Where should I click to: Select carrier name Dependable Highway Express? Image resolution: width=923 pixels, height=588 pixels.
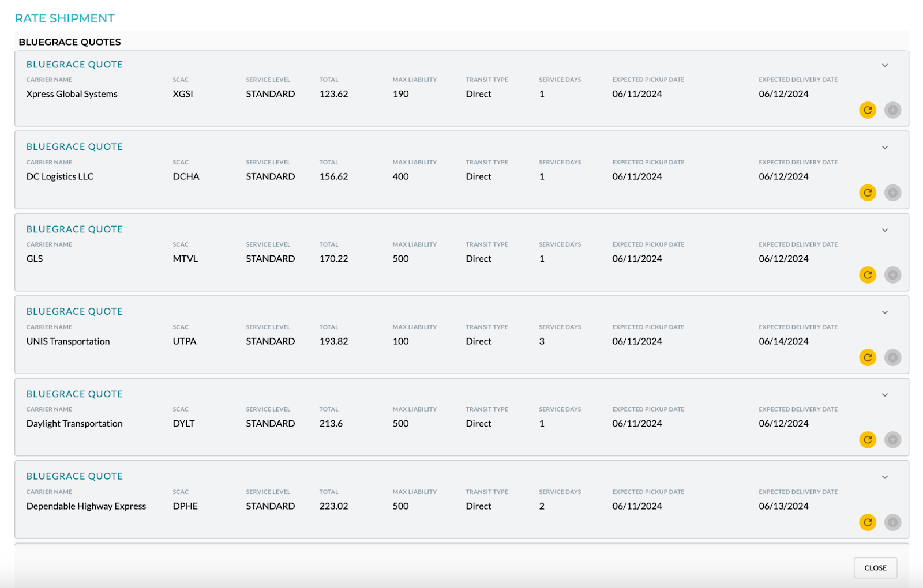[87, 506]
